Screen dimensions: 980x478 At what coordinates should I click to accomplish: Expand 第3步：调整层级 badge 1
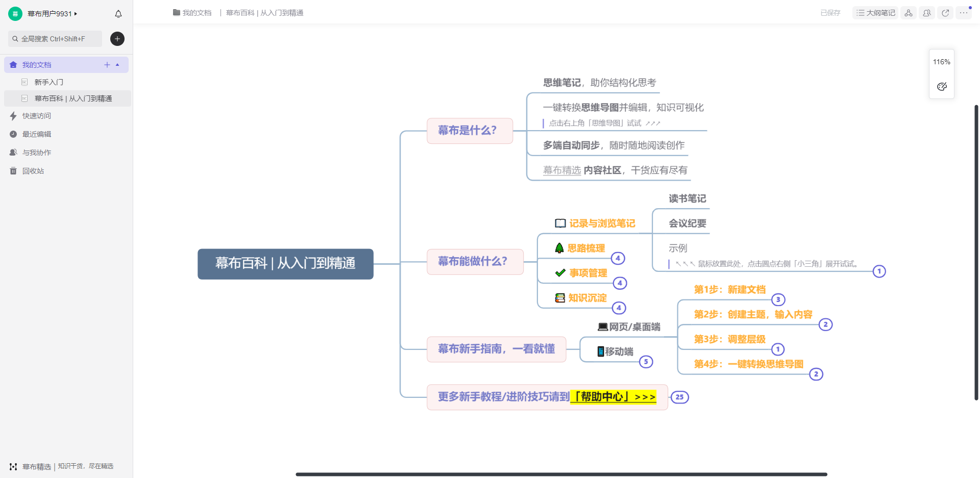point(778,349)
